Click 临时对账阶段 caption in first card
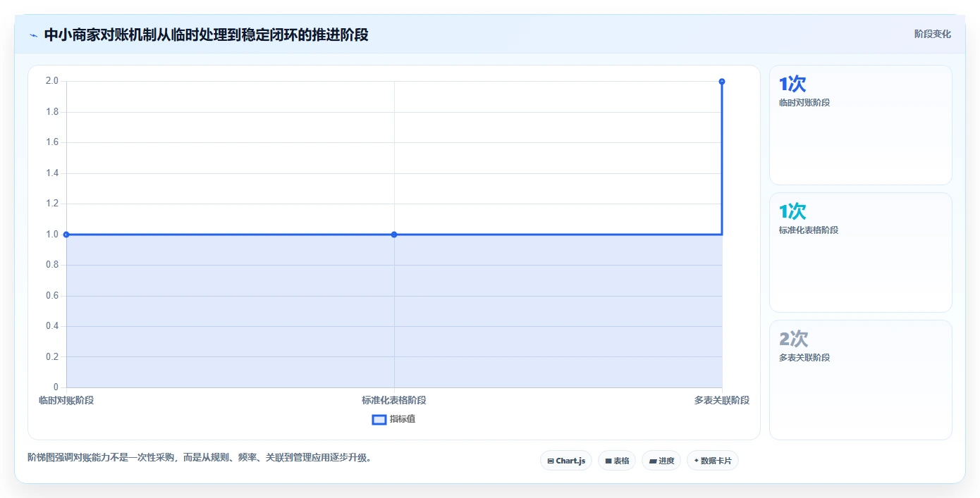 tap(804, 103)
